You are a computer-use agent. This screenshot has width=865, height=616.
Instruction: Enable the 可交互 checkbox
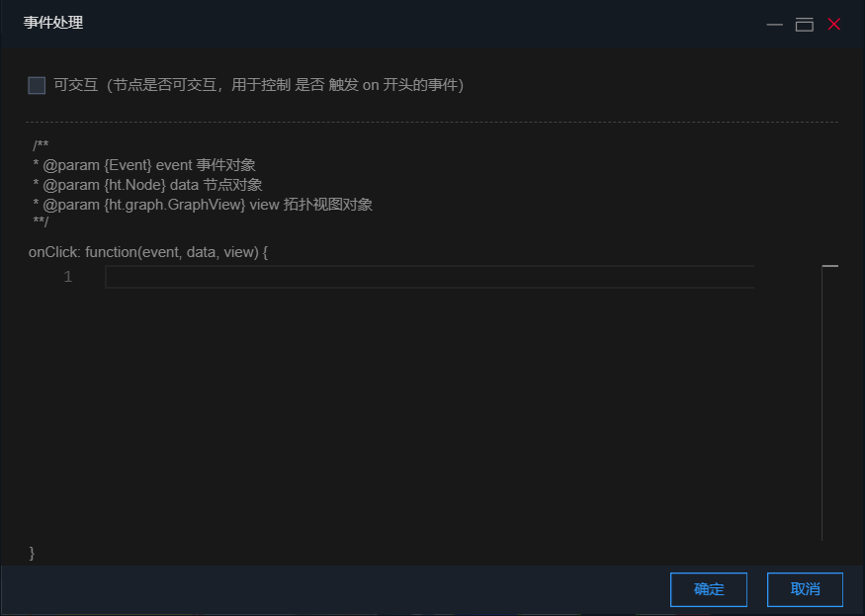point(37,86)
